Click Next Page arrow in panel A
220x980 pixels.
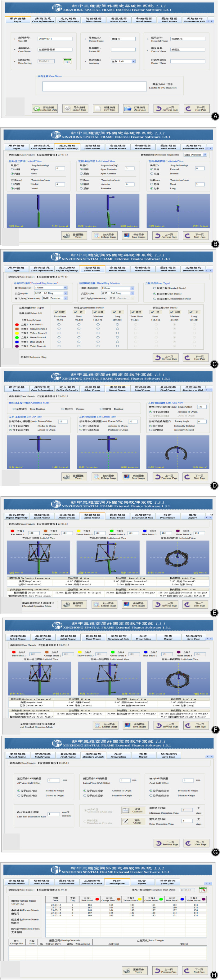point(197,109)
